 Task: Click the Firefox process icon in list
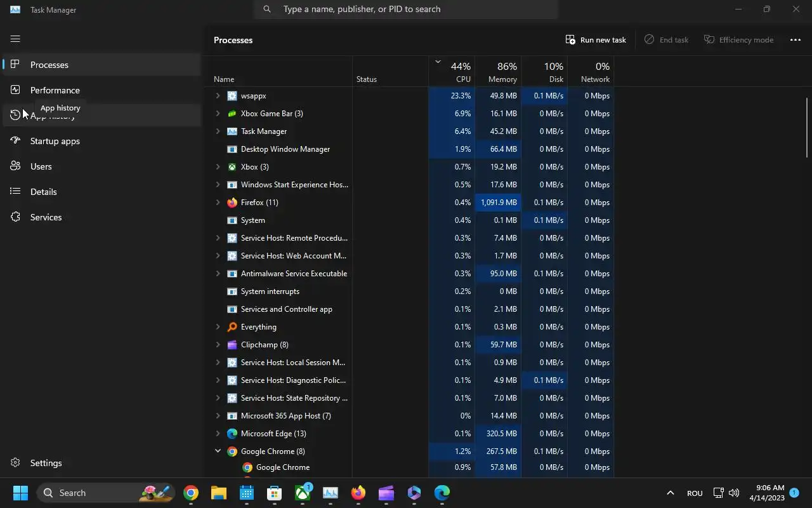pyautogui.click(x=232, y=203)
